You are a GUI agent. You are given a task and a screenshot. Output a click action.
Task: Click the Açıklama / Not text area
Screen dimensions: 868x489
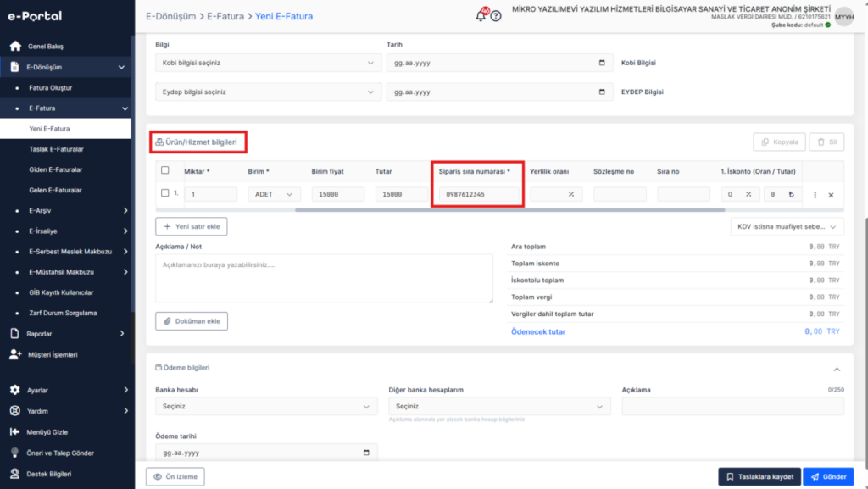pos(324,278)
